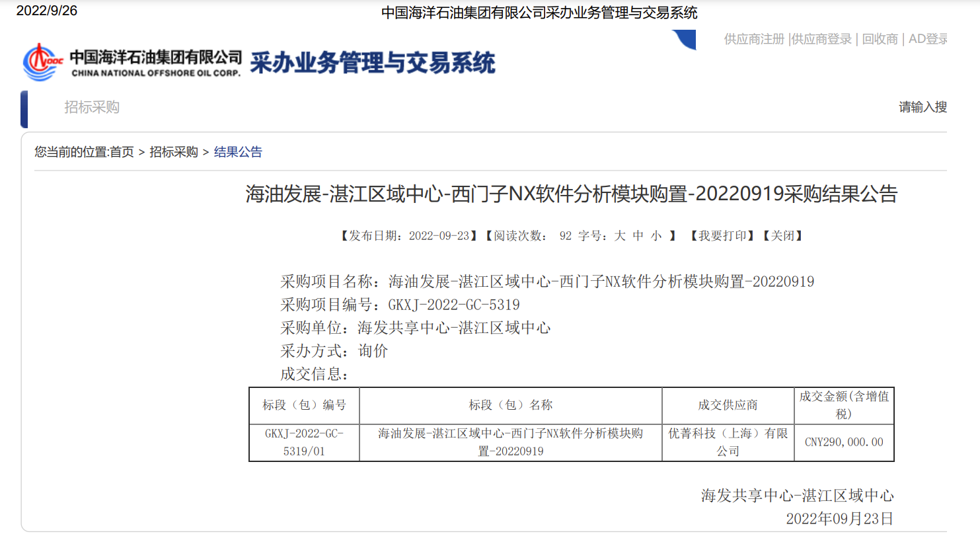Click 采办业务管理与交易系统 banner title
Viewport: 980px width, 538px height.
click(373, 63)
